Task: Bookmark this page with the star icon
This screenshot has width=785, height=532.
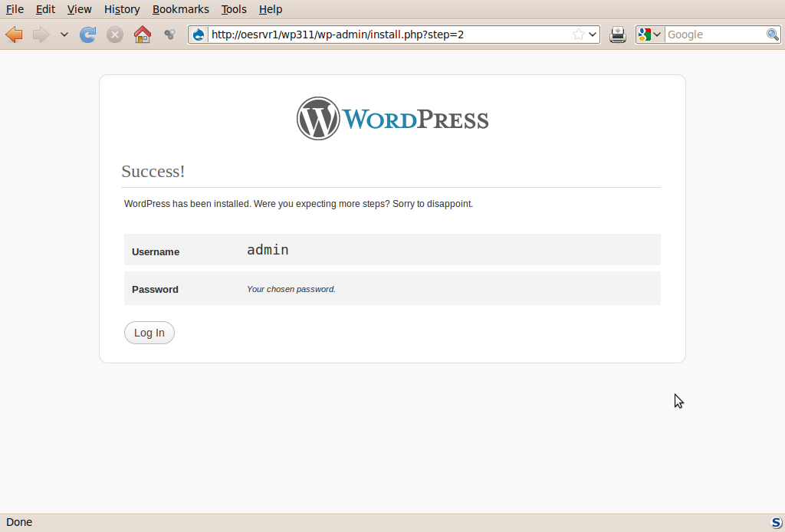Action: 579,34
